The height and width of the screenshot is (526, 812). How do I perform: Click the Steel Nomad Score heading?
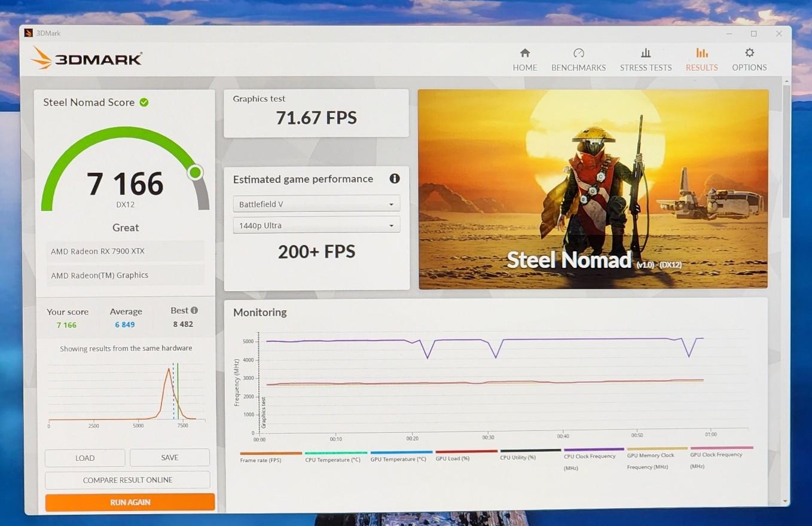[x=88, y=102]
